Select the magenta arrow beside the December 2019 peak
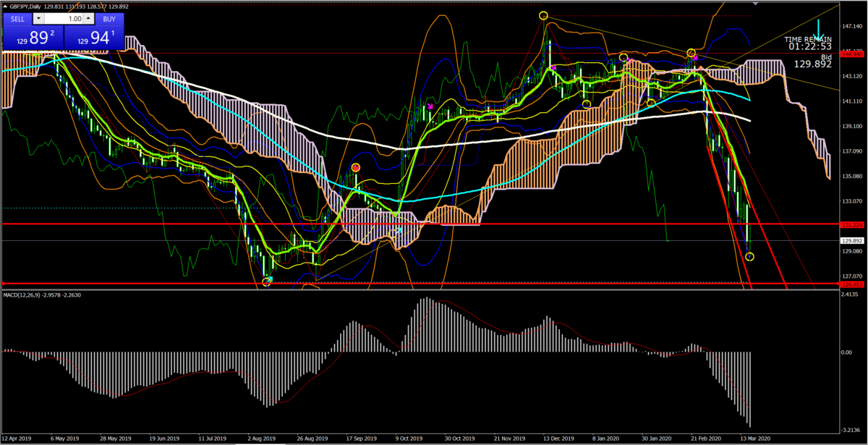 553,67
